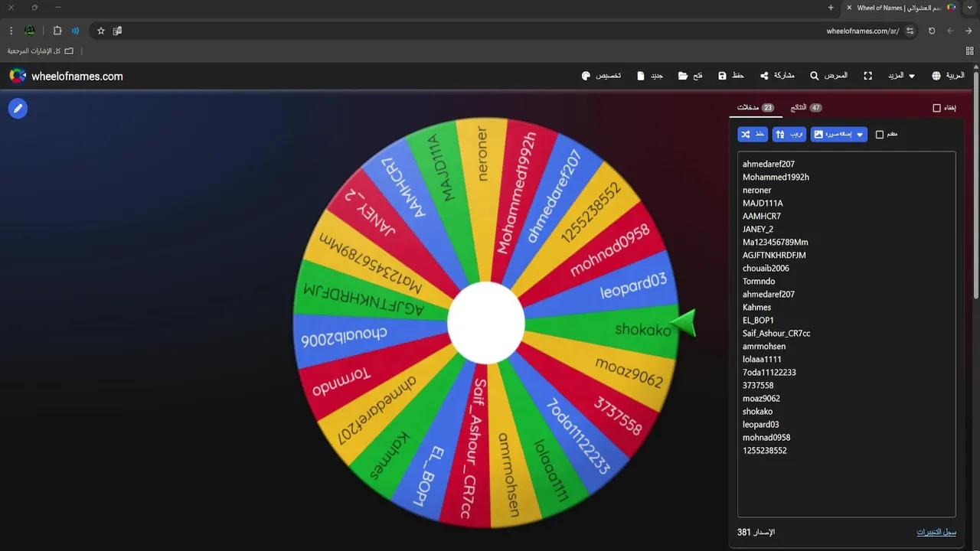Click entry 'MAJD111A' in list

pos(763,204)
